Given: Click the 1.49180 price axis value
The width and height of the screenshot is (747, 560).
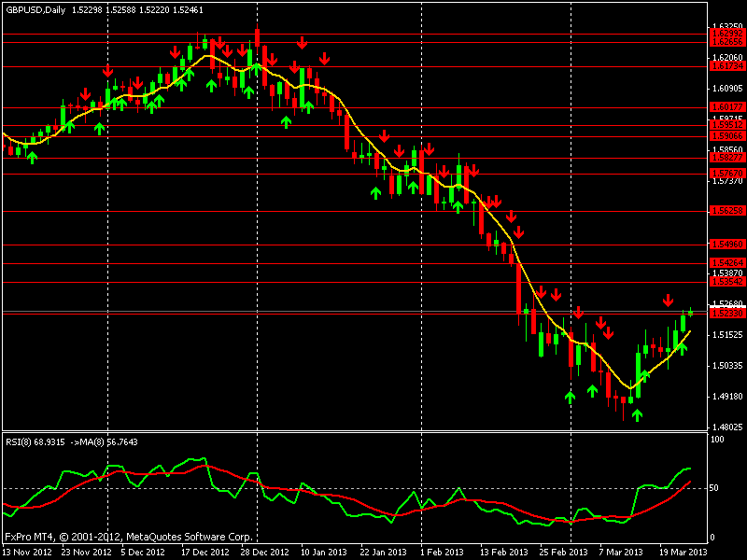Looking at the screenshot, I should (727, 397).
